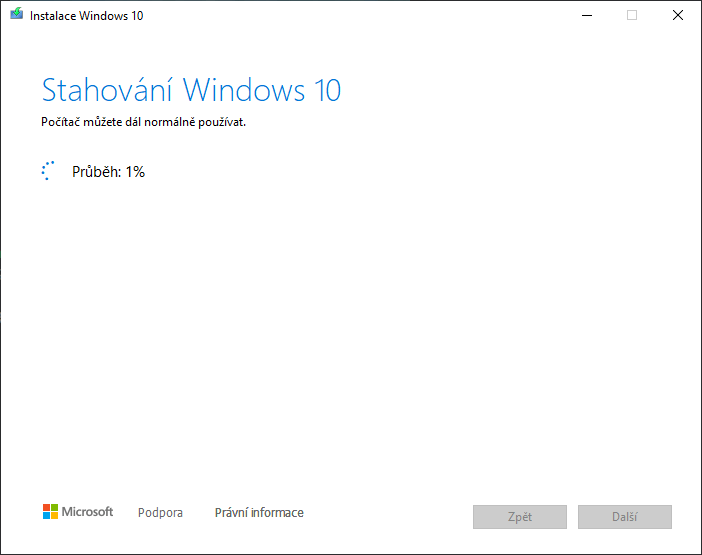Click the greyed-out maximize button

pos(631,15)
